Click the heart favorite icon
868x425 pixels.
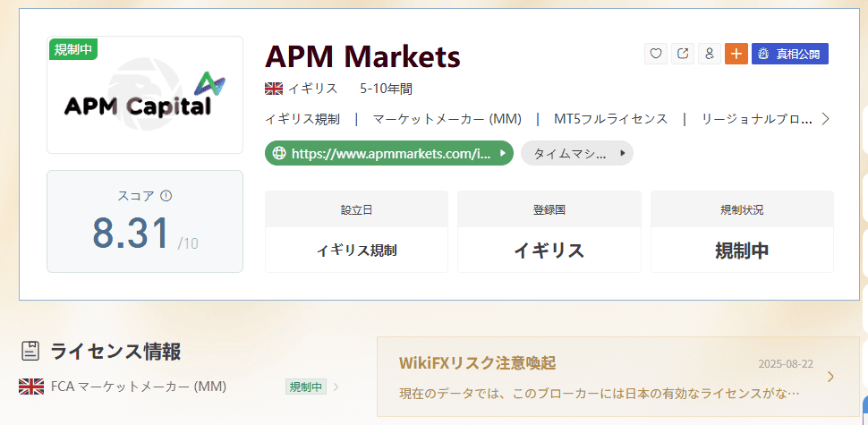point(656,54)
